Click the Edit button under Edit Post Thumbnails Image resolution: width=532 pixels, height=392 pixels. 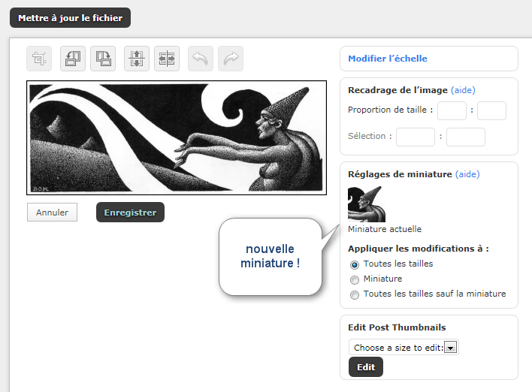point(366,367)
